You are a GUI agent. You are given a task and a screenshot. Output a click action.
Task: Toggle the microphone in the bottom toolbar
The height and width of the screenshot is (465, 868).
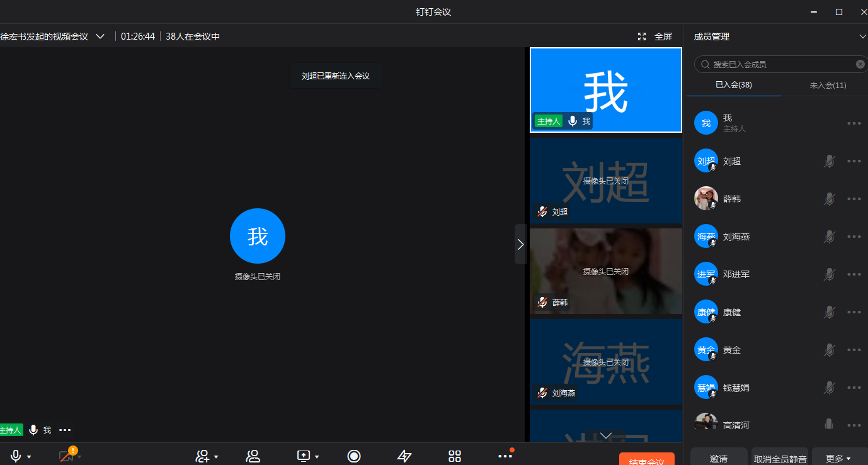point(16,456)
